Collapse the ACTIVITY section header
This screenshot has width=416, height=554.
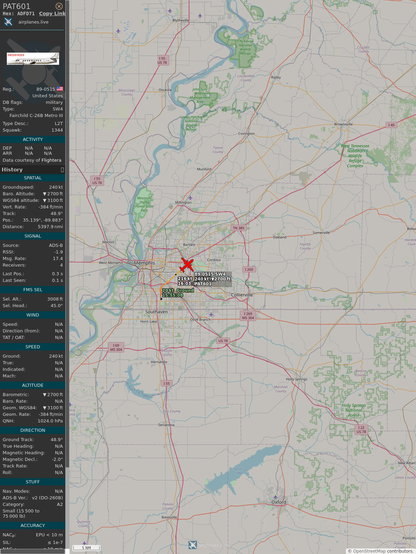(33, 139)
